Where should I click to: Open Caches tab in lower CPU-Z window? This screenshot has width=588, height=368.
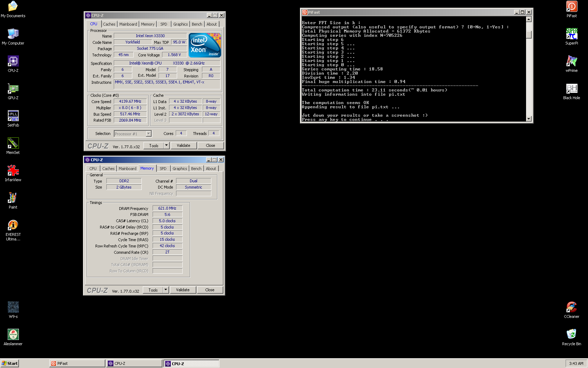(108, 169)
